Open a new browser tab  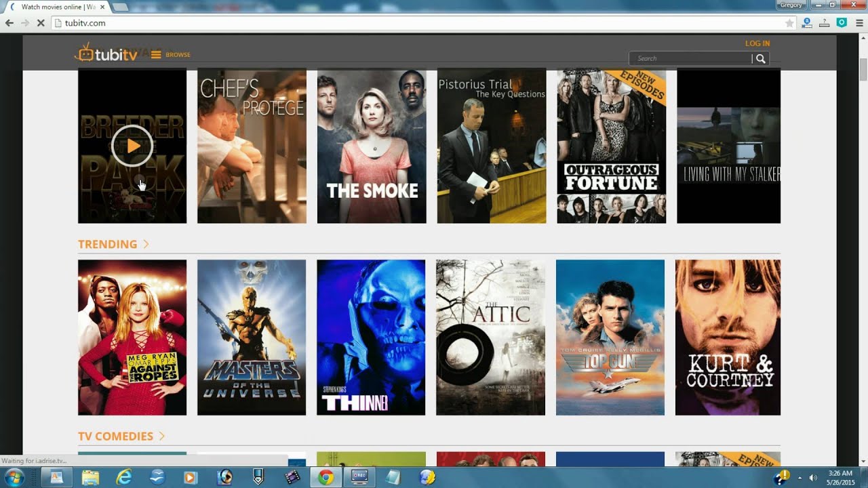[120, 7]
